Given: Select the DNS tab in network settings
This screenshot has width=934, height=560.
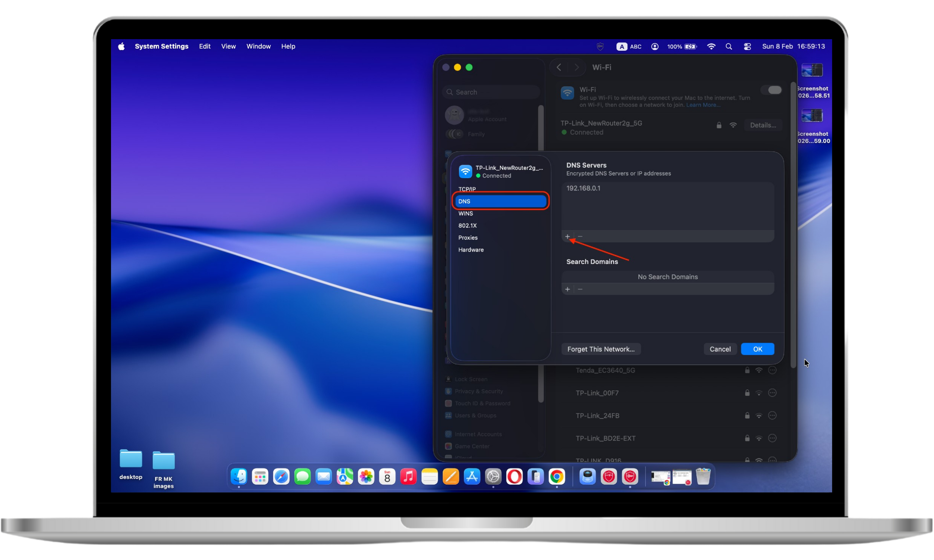Looking at the screenshot, I should click(500, 201).
